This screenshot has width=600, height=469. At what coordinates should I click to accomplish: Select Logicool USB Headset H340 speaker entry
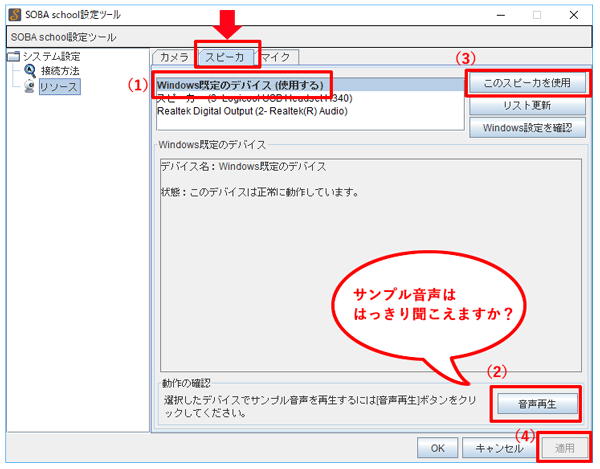310,98
